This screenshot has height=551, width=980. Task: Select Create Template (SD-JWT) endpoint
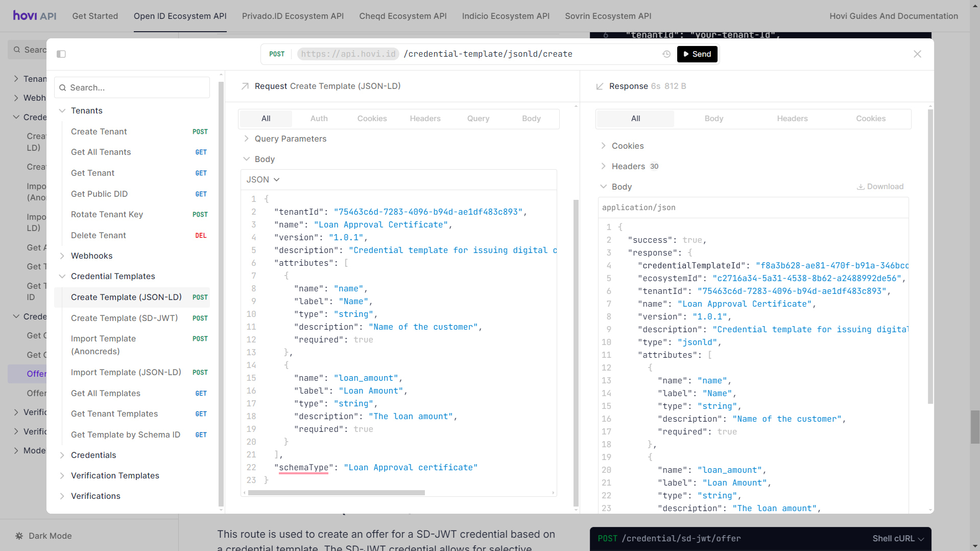pyautogui.click(x=124, y=318)
